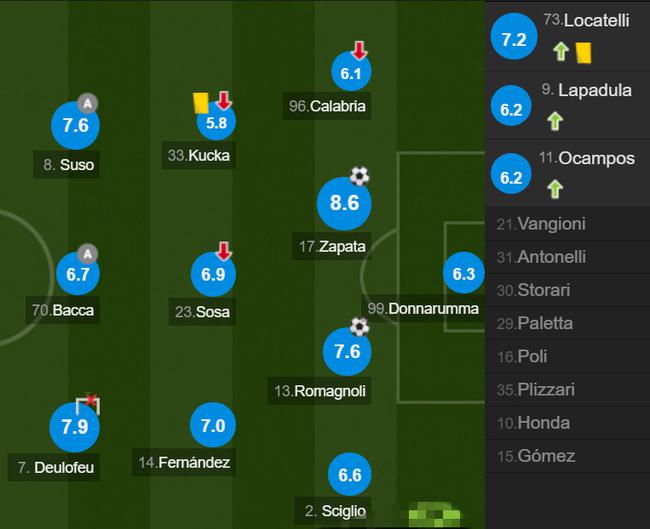Click Lapadula's green substitution arrow

(555, 121)
